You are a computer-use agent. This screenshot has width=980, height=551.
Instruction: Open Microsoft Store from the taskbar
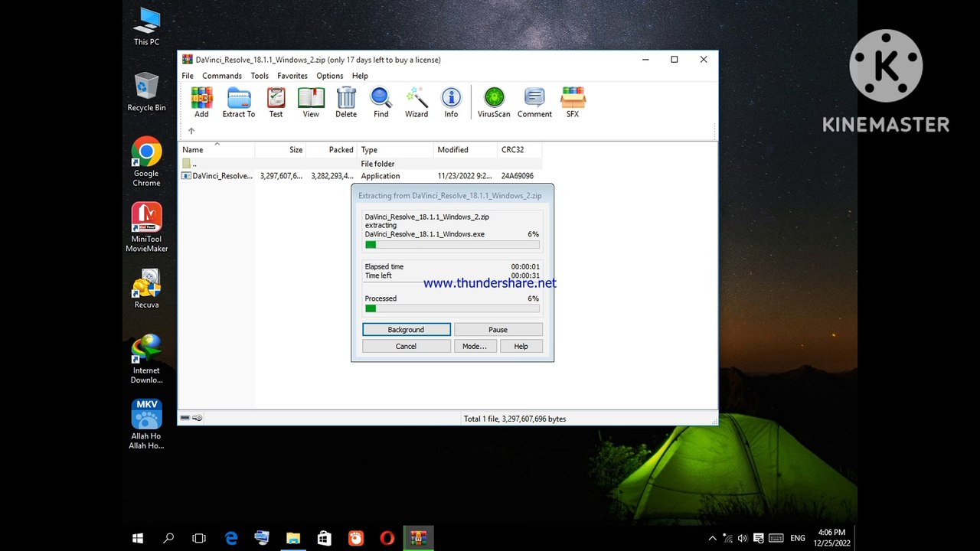325,538
